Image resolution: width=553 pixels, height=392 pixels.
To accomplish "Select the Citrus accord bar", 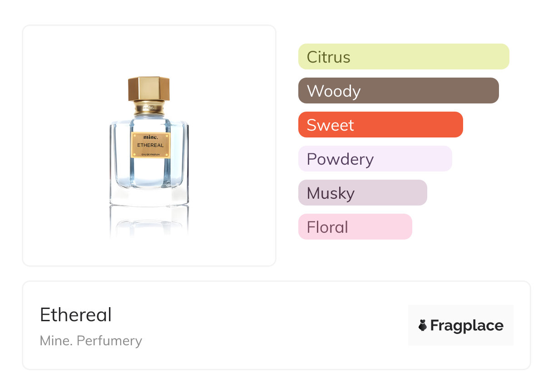I will click(403, 57).
